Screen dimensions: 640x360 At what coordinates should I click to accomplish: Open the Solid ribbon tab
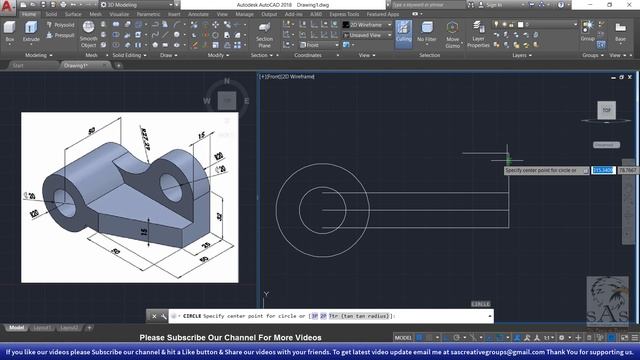pos(51,14)
